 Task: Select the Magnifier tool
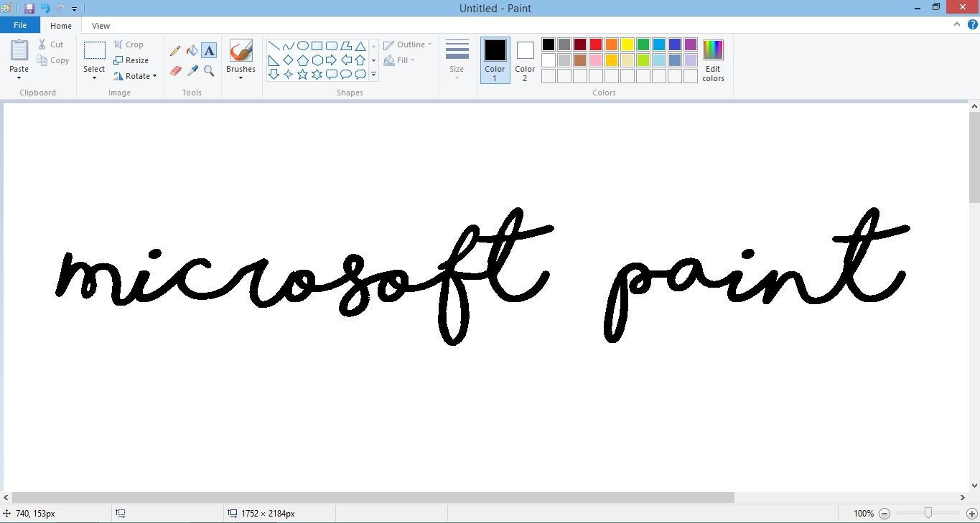209,71
